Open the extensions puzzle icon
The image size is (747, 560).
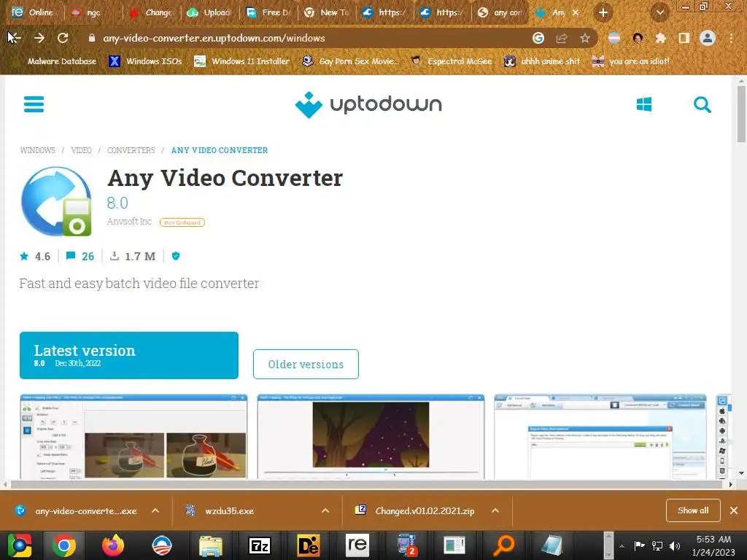pos(661,38)
